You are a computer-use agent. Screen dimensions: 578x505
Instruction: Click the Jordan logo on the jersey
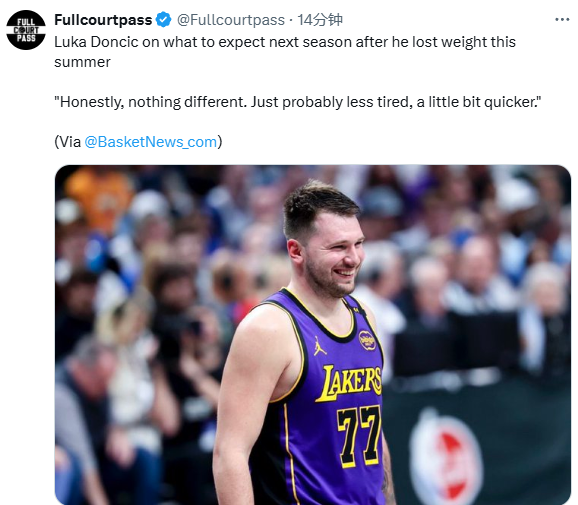click(x=320, y=346)
